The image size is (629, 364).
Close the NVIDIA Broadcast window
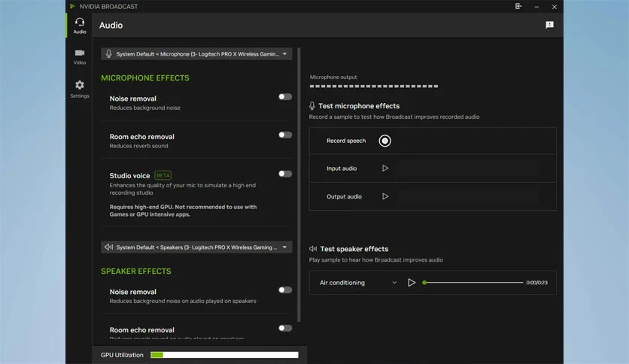555,7
